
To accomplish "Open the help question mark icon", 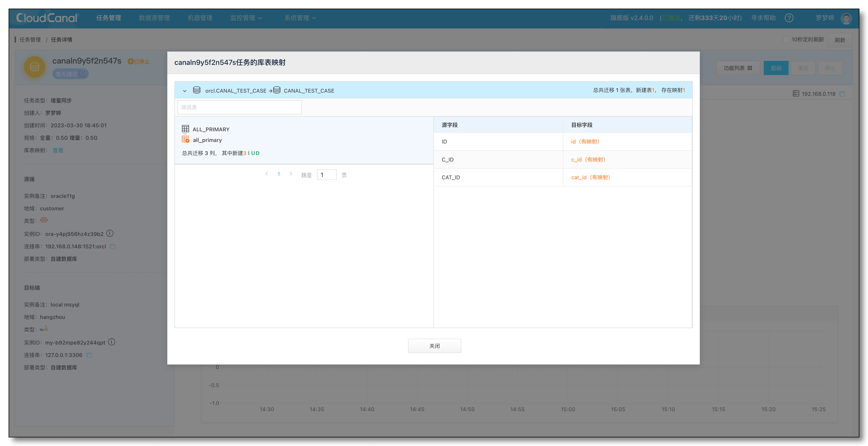I will point(789,18).
